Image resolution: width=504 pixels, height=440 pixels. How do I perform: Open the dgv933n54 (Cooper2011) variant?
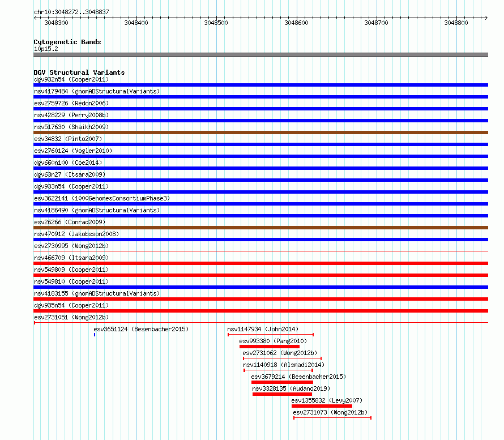71,186
